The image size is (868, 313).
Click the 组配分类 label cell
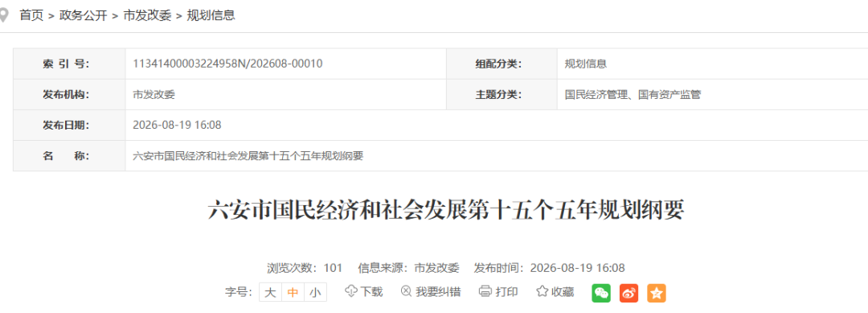point(502,64)
